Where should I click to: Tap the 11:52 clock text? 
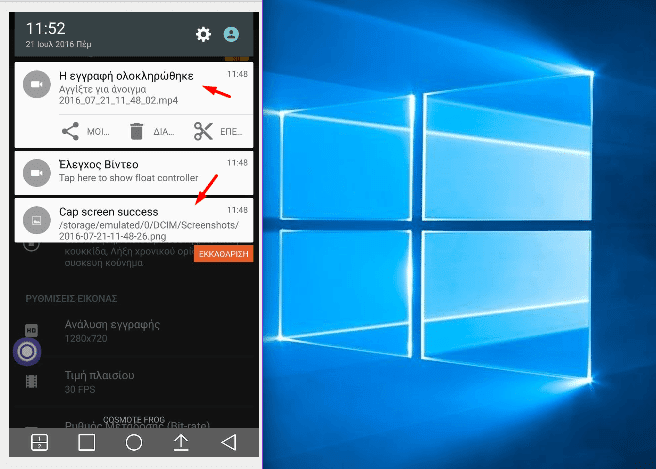[x=46, y=28]
